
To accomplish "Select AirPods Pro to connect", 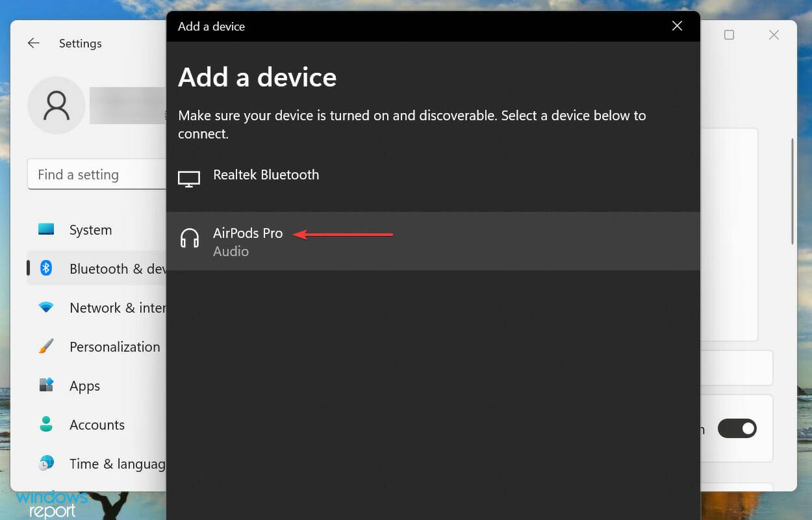I will point(247,233).
